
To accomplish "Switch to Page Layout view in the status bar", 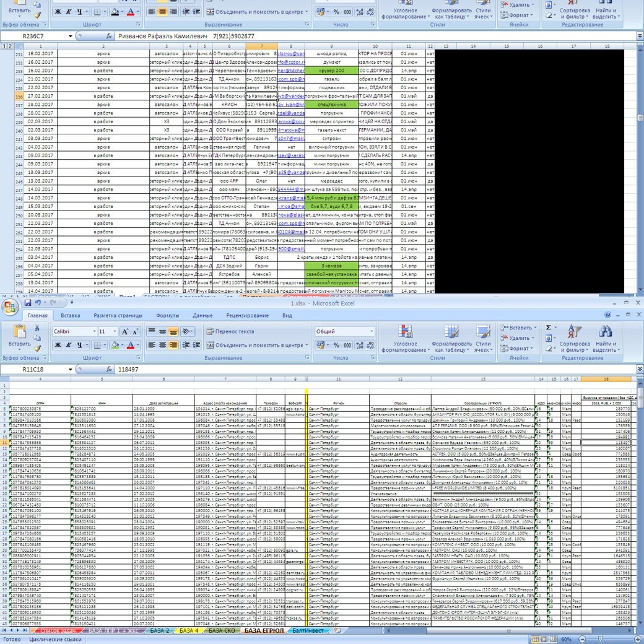I will [x=544, y=640].
